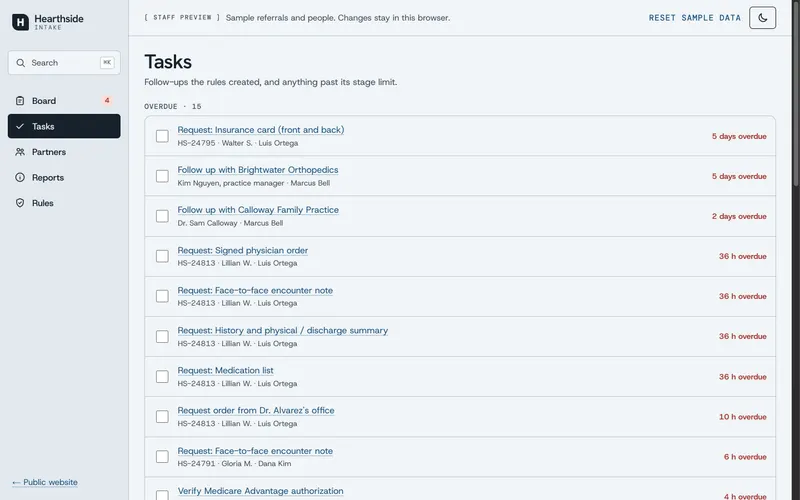Check the Signed physician order task
Screen dimensions: 800x500
162,256
